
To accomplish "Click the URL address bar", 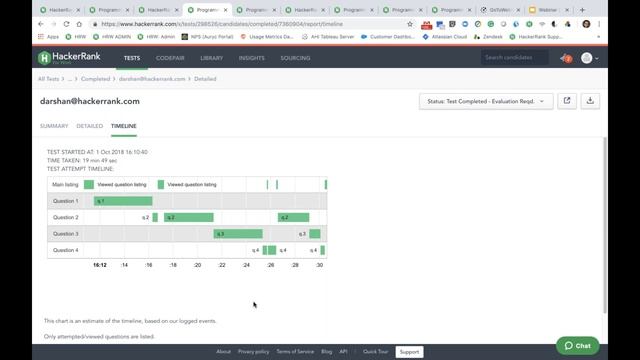I will 249,24.
